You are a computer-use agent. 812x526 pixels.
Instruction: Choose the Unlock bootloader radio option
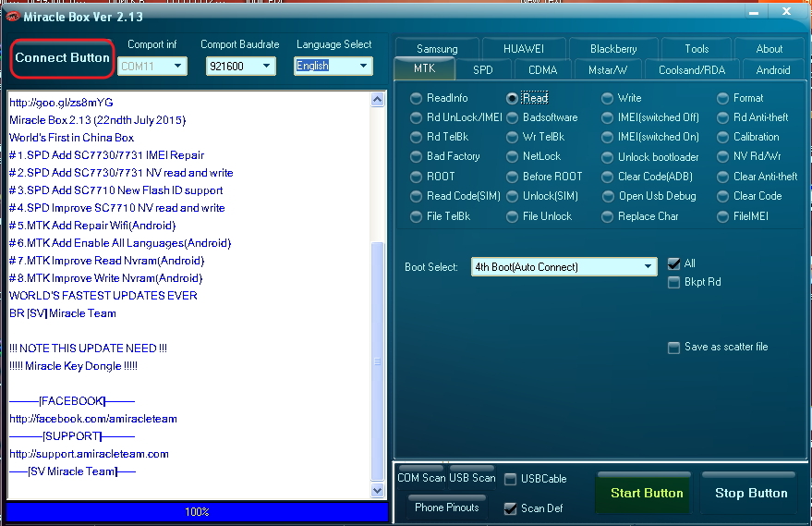pyautogui.click(x=608, y=157)
